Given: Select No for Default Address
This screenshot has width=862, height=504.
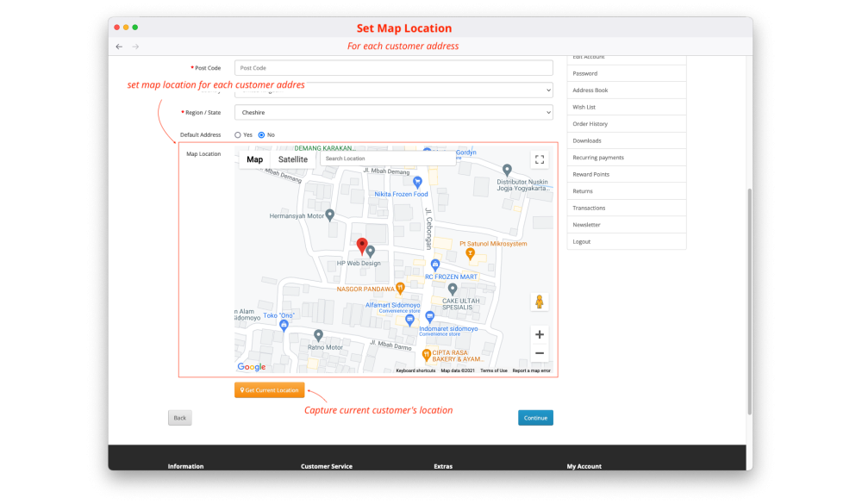Looking at the screenshot, I should coord(262,135).
